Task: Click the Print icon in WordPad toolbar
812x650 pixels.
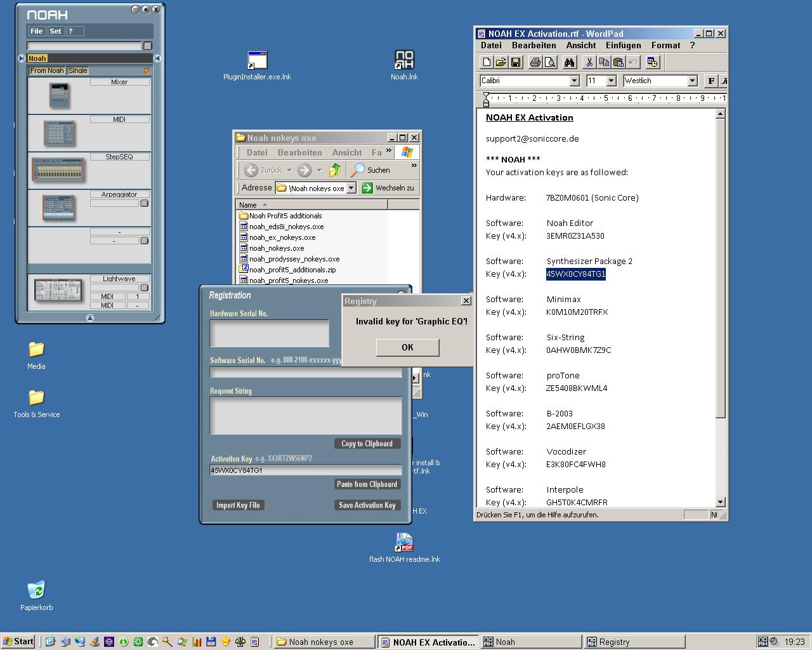Action: pos(535,62)
